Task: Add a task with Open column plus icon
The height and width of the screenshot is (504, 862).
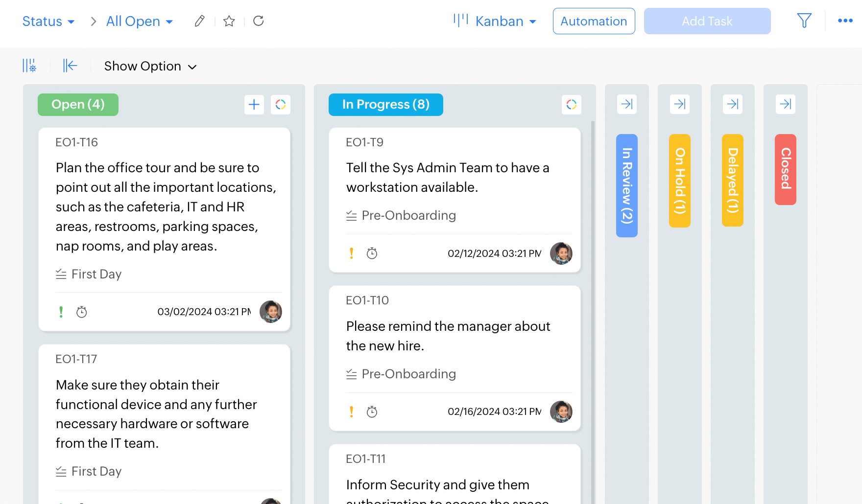Action: click(x=254, y=105)
